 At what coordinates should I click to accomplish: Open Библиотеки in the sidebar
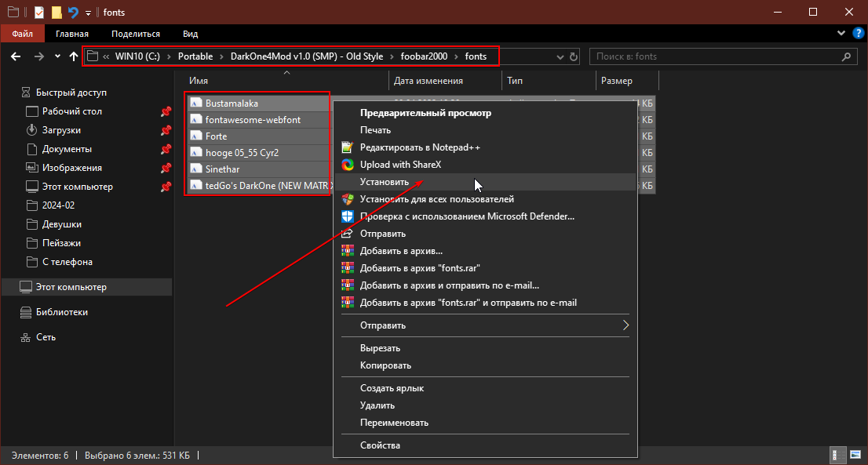point(61,312)
